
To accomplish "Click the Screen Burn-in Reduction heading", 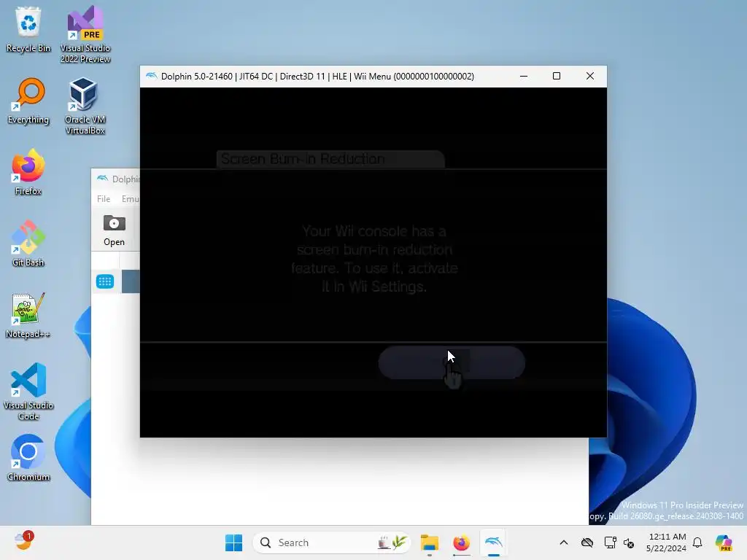I will coord(303,159).
